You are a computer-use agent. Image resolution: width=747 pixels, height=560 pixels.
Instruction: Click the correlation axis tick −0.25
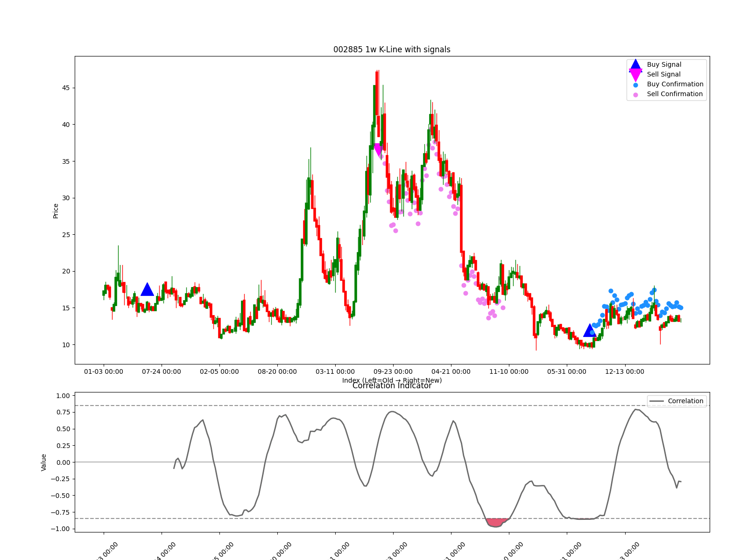click(x=61, y=479)
